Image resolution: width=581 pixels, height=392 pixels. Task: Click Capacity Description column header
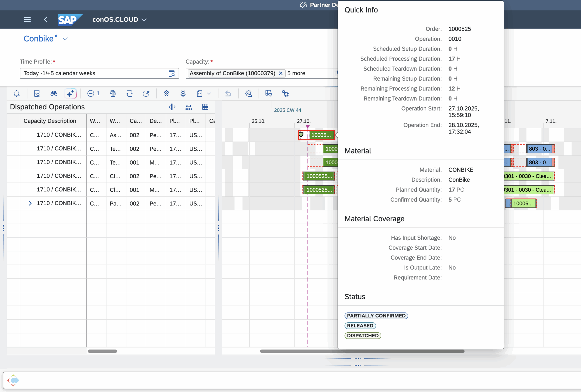click(x=50, y=121)
